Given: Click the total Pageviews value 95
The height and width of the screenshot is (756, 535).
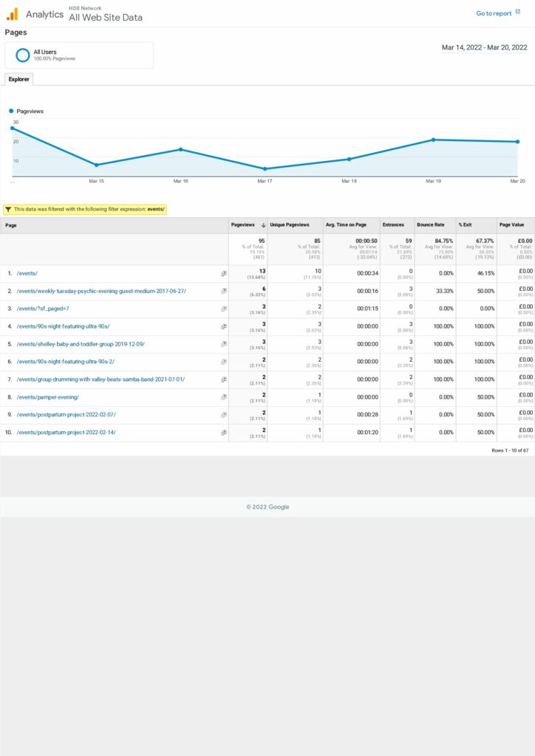Looking at the screenshot, I should (262, 241).
